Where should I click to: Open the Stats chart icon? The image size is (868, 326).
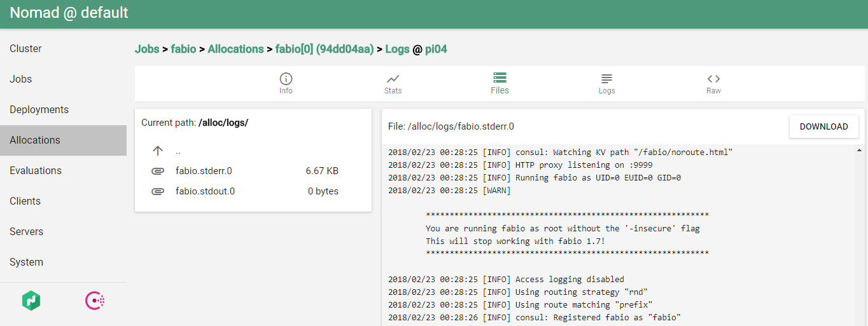pyautogui.click(x=393, y=79)
